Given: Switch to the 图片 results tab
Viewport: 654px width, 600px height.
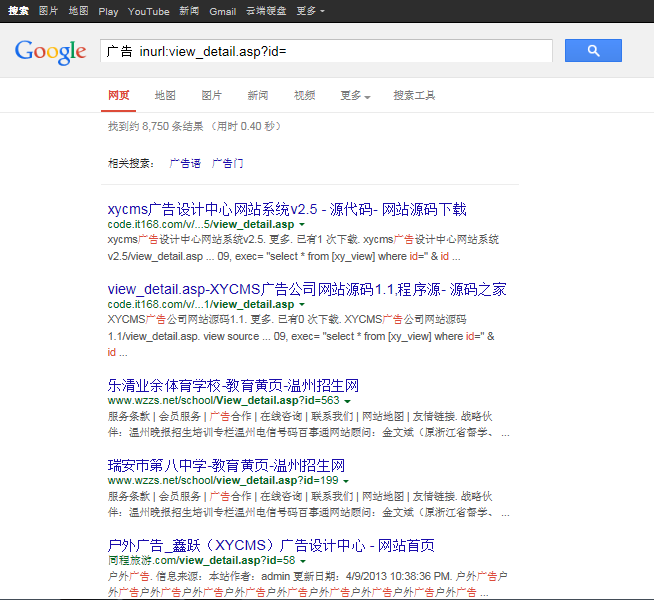Looking at the screenshot, I should [211, 95].
